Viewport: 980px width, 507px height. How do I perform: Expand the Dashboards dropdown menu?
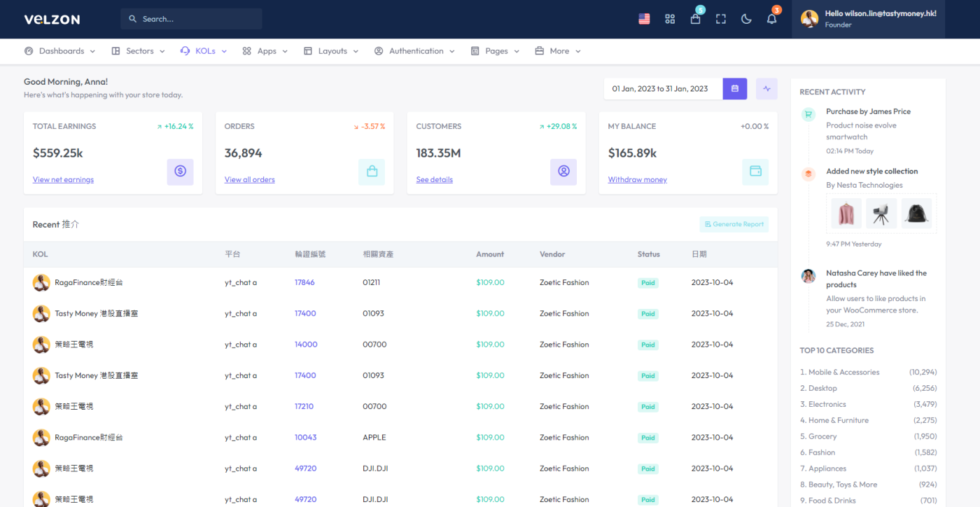tap(61, 51)
